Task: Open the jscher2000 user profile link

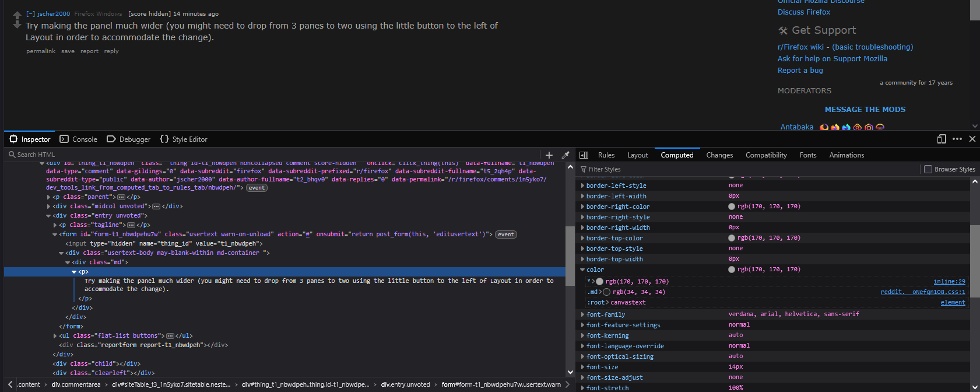Action: coord(54,13)
